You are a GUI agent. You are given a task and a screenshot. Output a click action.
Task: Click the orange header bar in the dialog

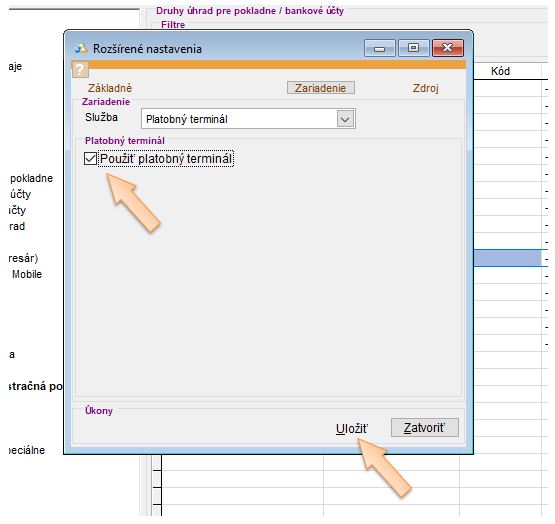click(277, 65)
